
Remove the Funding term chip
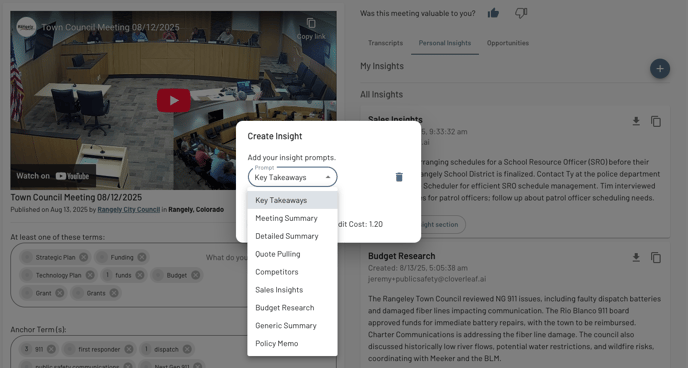[142, 257]
